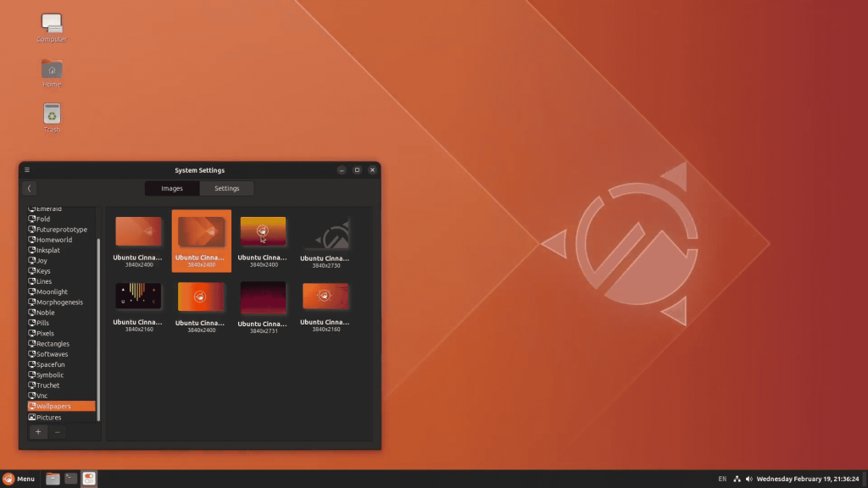This screenshot has width=868, height=488.
Task: Click the network icon in the system tray
Action: click(x=737, y=480)
